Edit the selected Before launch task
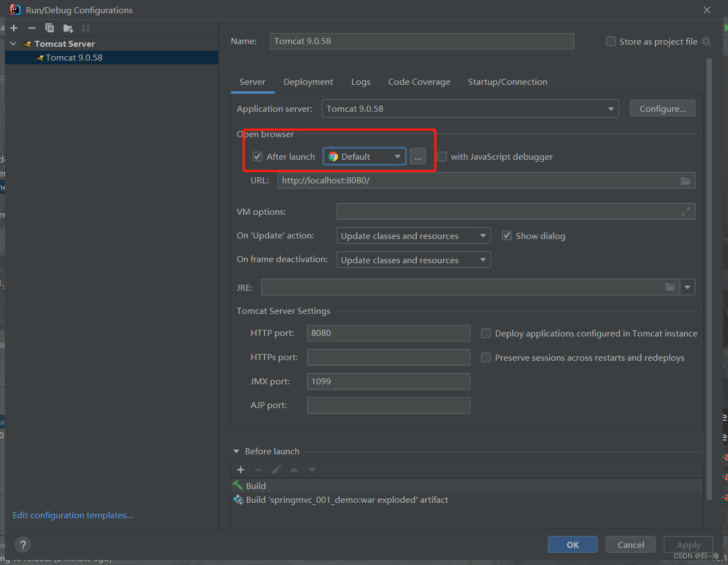 tap(276, 470)
